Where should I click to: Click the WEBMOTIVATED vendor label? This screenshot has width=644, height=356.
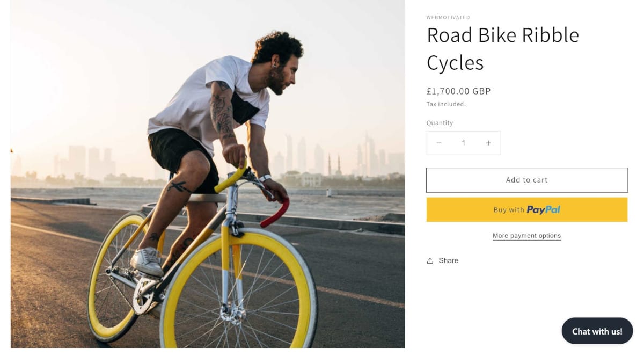click(x=448, y=18)
